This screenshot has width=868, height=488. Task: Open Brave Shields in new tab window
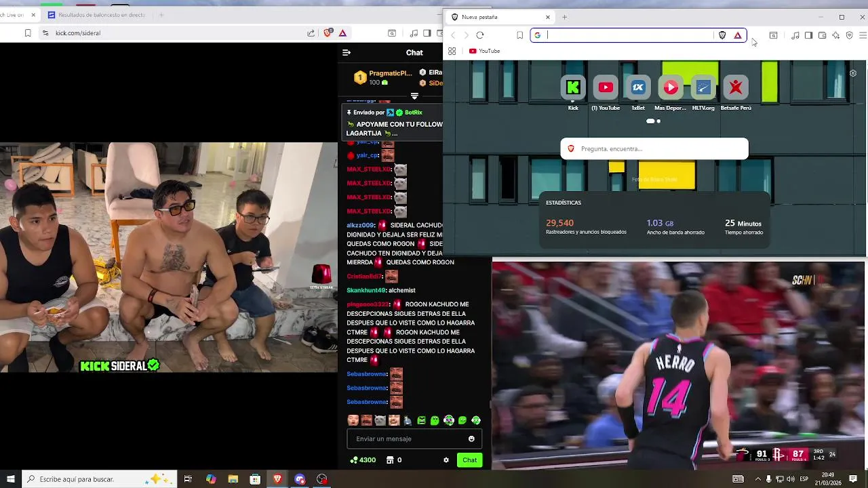pos(722,35)
